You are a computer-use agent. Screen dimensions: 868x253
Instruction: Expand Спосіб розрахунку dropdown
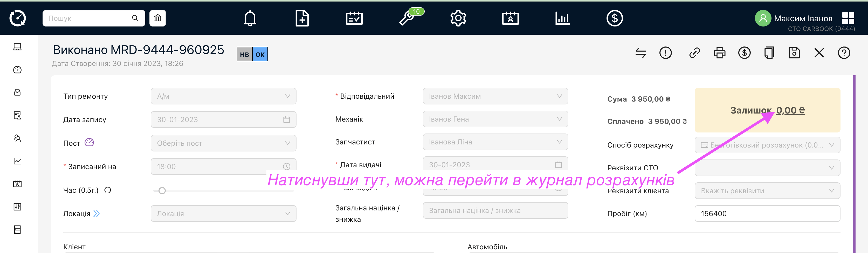click(767, 145)
